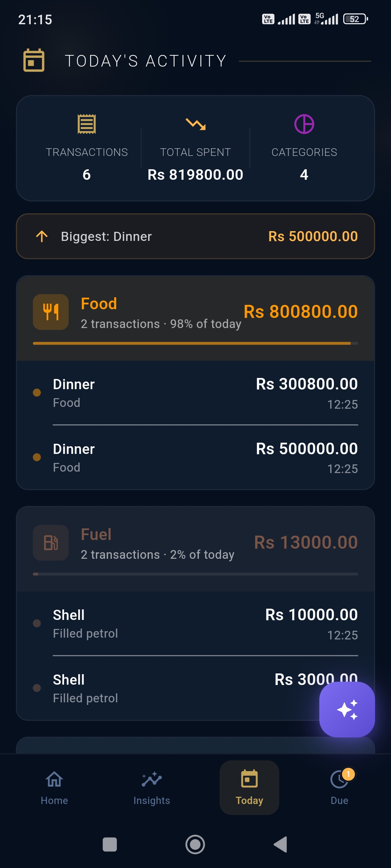Select the active Today tab

(x=249, y=788)
